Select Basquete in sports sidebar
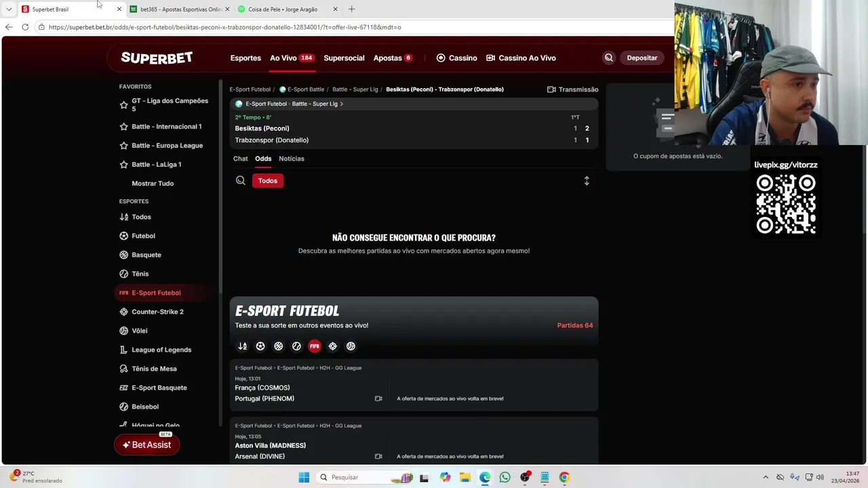Screen dimensions: 868x488 click(146, 255)
